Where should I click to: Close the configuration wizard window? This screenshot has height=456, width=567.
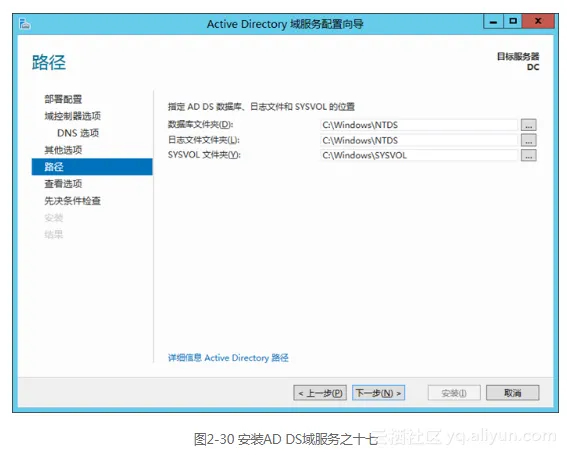pos(538,21)
